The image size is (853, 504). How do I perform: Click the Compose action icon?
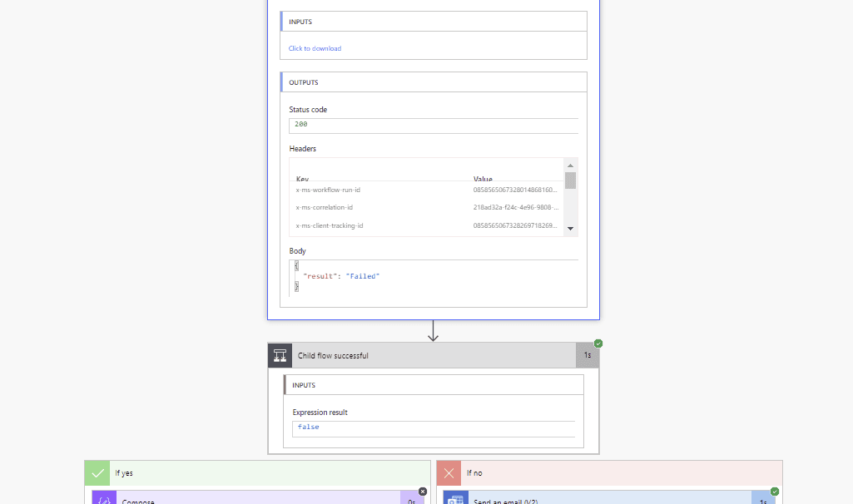click(104, 497)
